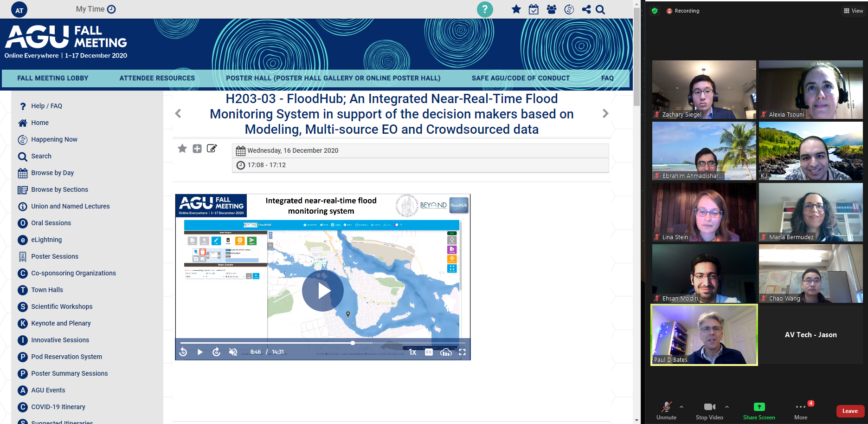Image resolution: width=868 pixels, height=424 pixels.
Task: Select Zachary Siegel video tile
Action: [704, 90]
